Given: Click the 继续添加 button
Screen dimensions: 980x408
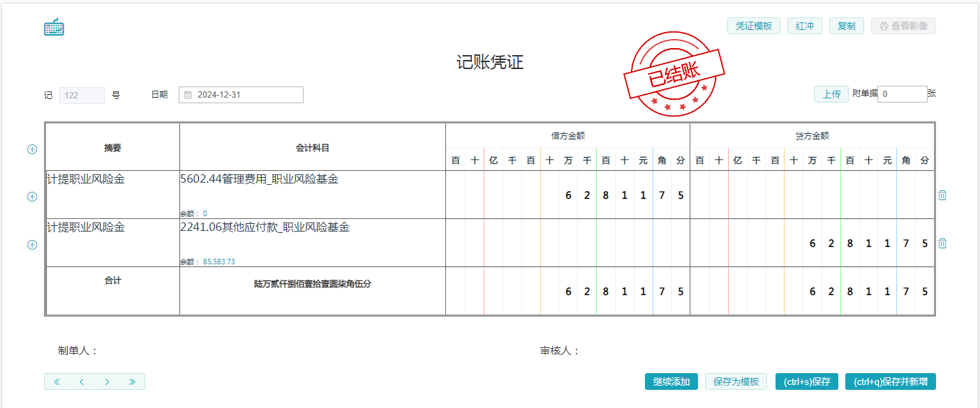Looking at the screenshot, I should point(671,381).
